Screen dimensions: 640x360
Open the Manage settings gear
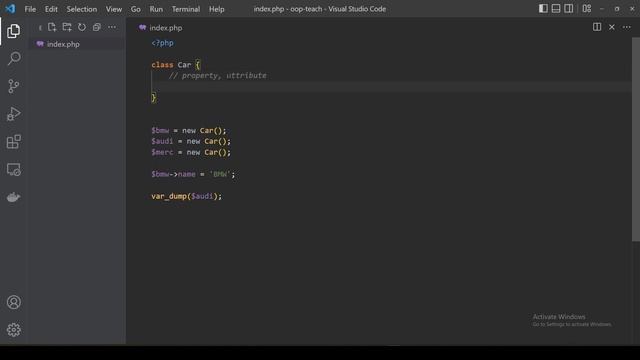point(13,330)
